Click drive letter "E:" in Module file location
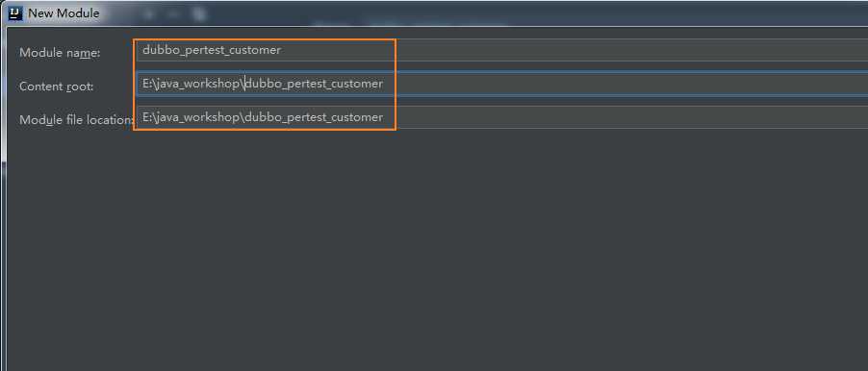 click(146, 117)
